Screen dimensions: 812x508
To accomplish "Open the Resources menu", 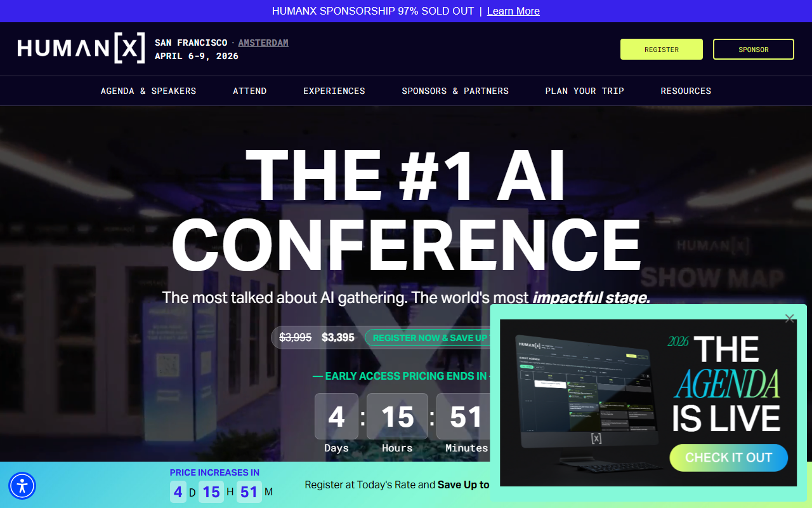I will [x=686, y=91].
